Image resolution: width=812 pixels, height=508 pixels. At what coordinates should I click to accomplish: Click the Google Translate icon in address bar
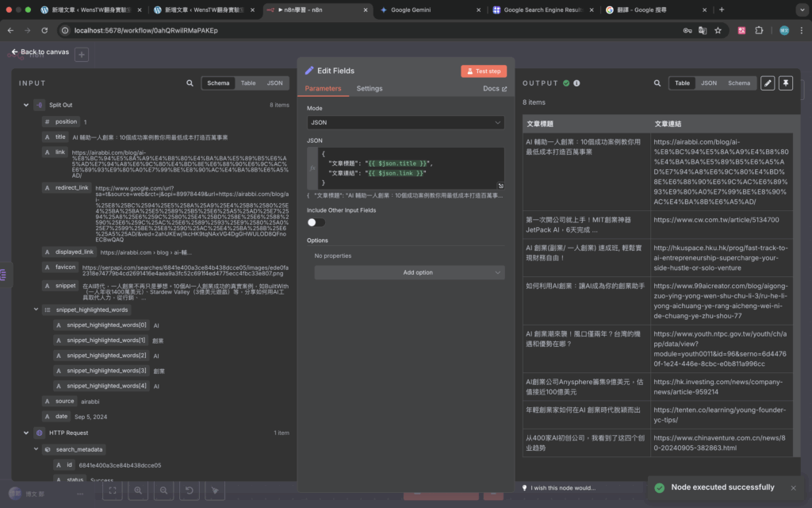tap(703, 31)
